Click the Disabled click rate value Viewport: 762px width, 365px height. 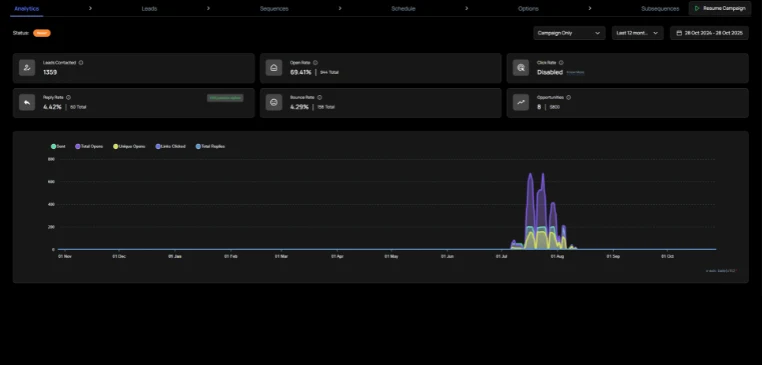tap(550, 72)
